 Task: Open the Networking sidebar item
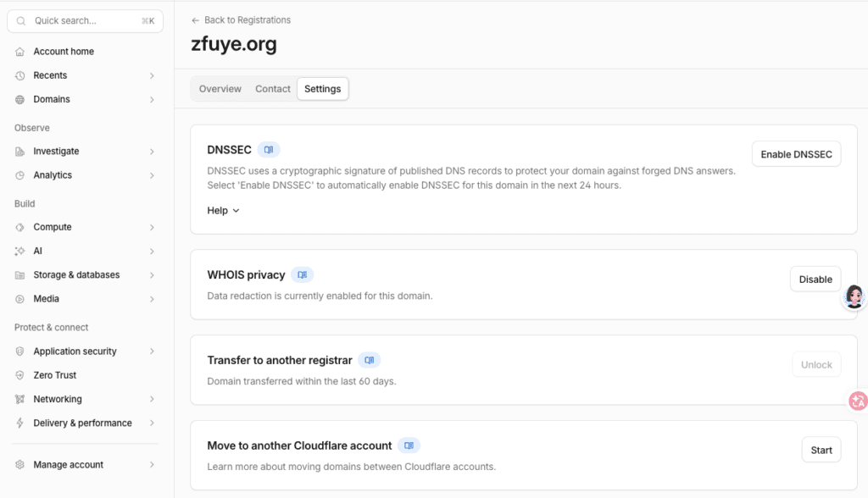coord(86,400)
